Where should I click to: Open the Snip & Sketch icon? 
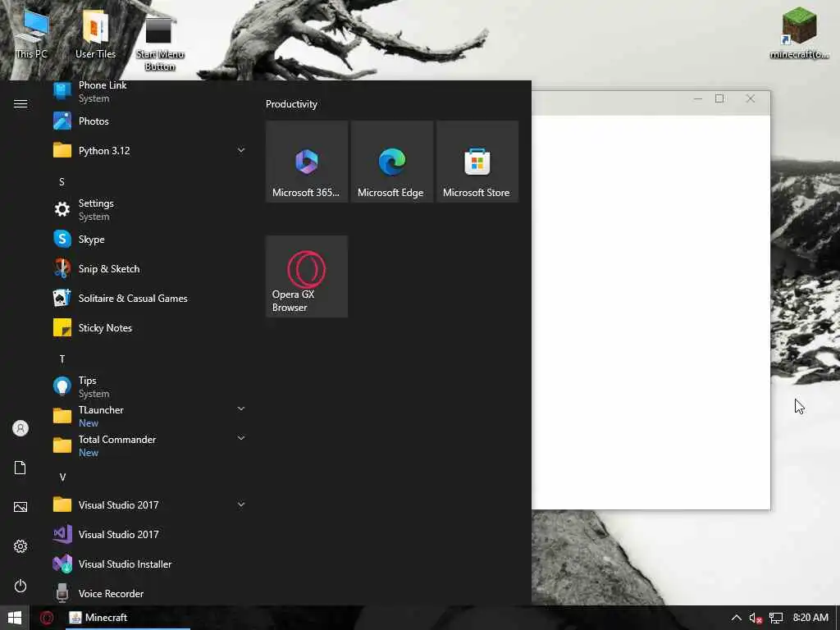pos(62,268)
